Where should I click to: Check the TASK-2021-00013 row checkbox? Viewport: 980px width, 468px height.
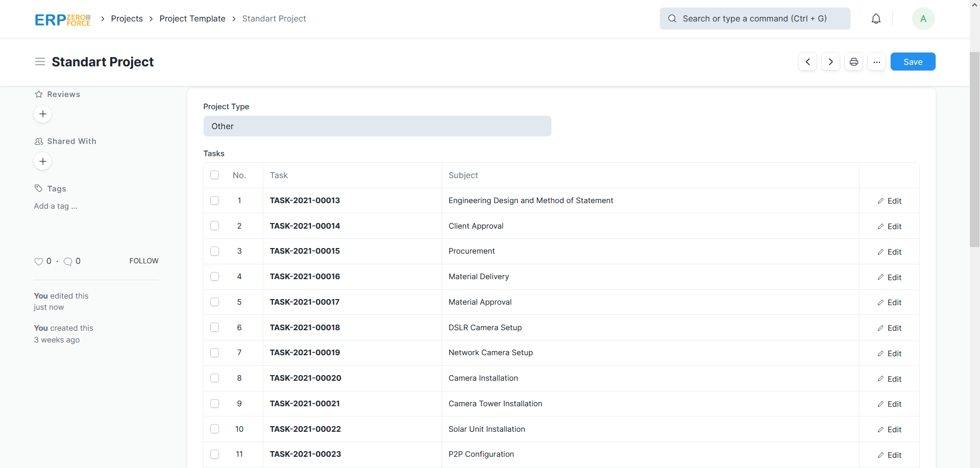[x=214, y=201]
